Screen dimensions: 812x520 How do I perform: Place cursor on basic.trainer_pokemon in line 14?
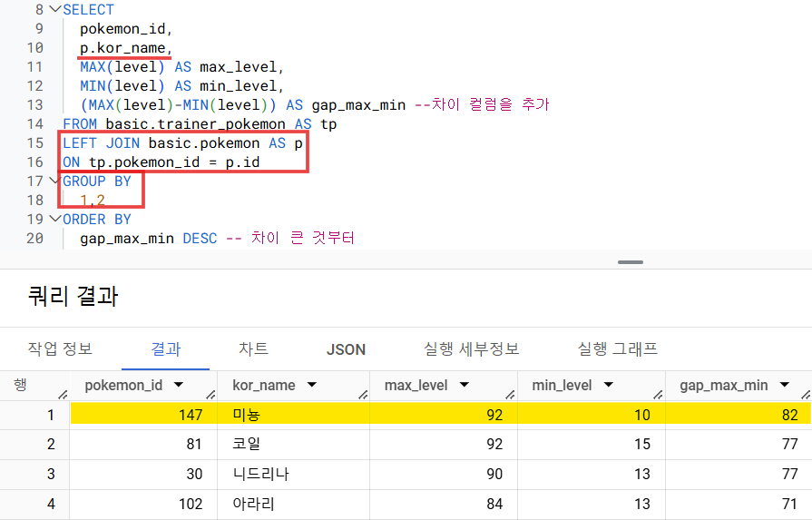pyautogui.click(x=195, y=123)
